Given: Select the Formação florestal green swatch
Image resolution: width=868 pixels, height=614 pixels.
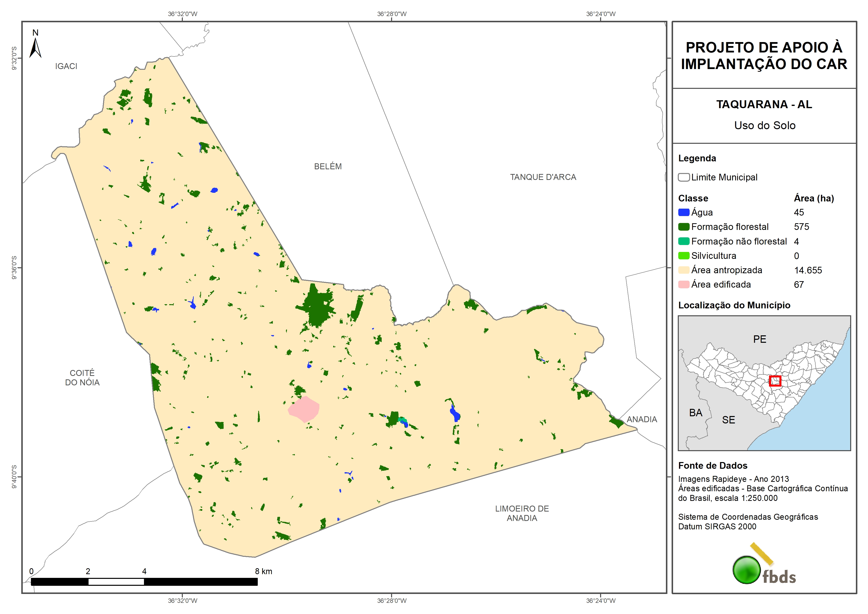Looking at the screenshot, I should pyautogui.click(x=683, y=227).
